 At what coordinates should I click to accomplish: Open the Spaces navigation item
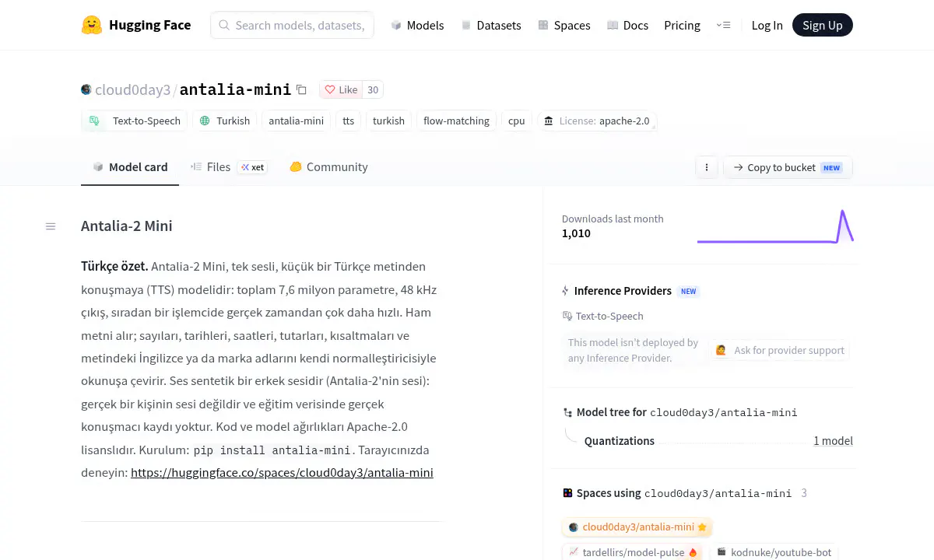(564, 25)
